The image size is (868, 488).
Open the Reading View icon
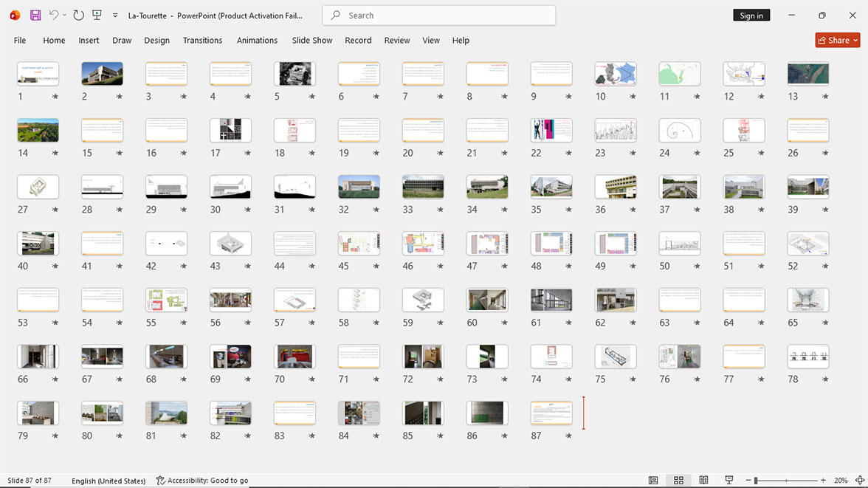703,480
